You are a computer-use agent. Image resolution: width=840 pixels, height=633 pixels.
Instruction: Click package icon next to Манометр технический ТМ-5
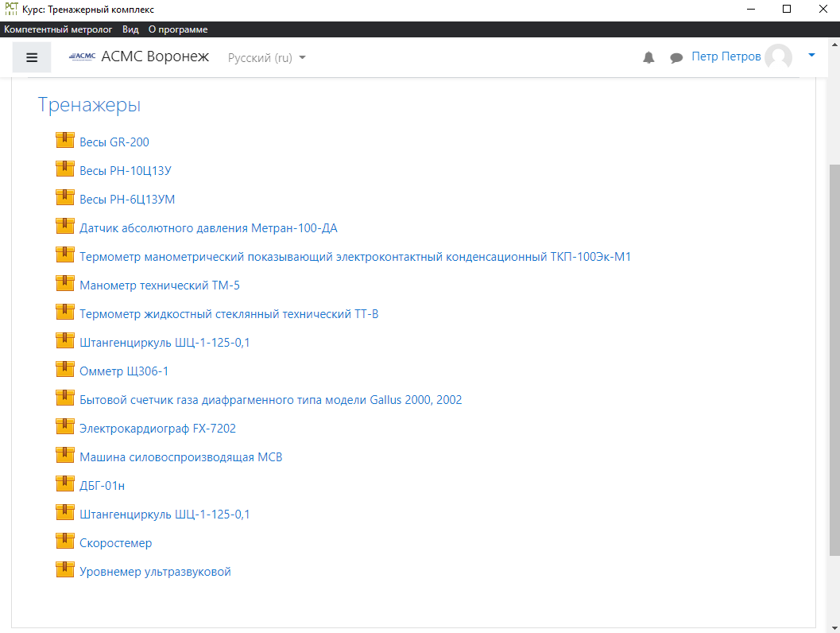click(64, 284)
